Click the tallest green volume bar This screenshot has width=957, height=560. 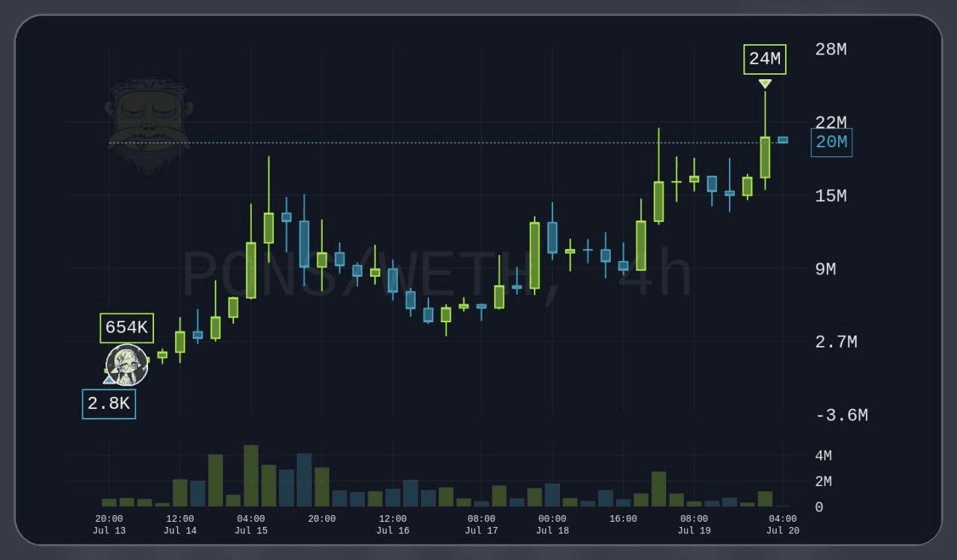251,476
